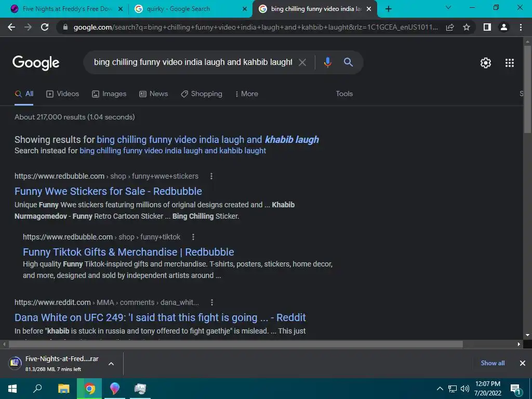532x399 pixels.
Task: Open options for Redbubble wwe stickers result
Action: tap(211, 176)
